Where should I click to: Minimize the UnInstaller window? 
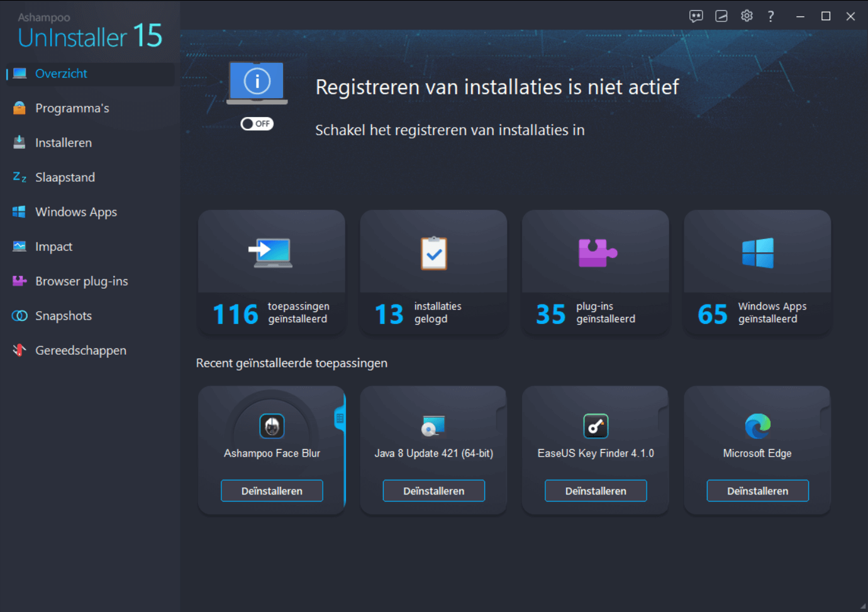800,16
